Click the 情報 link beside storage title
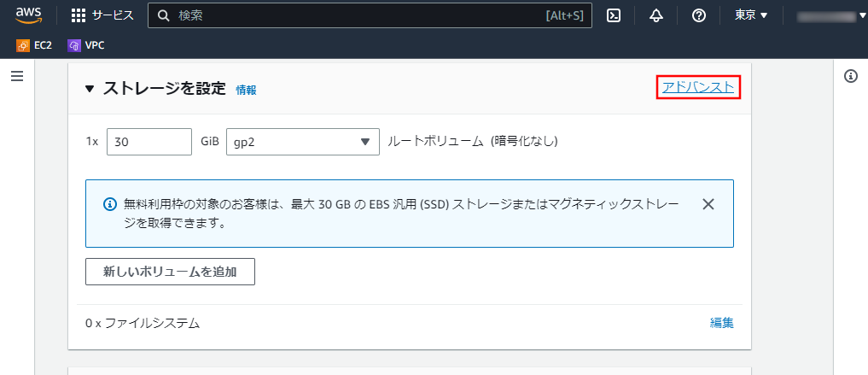This screenshot has width=868, height=375. coord(246,90)
